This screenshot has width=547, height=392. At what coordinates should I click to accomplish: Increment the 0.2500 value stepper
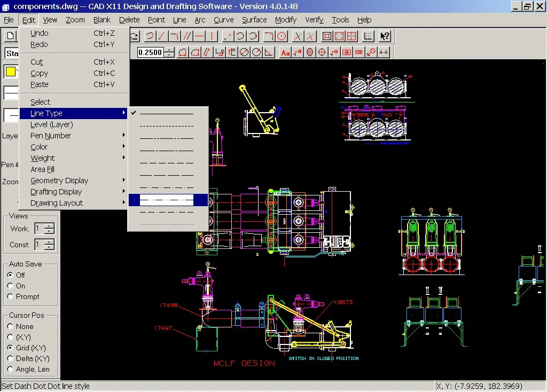169,50
